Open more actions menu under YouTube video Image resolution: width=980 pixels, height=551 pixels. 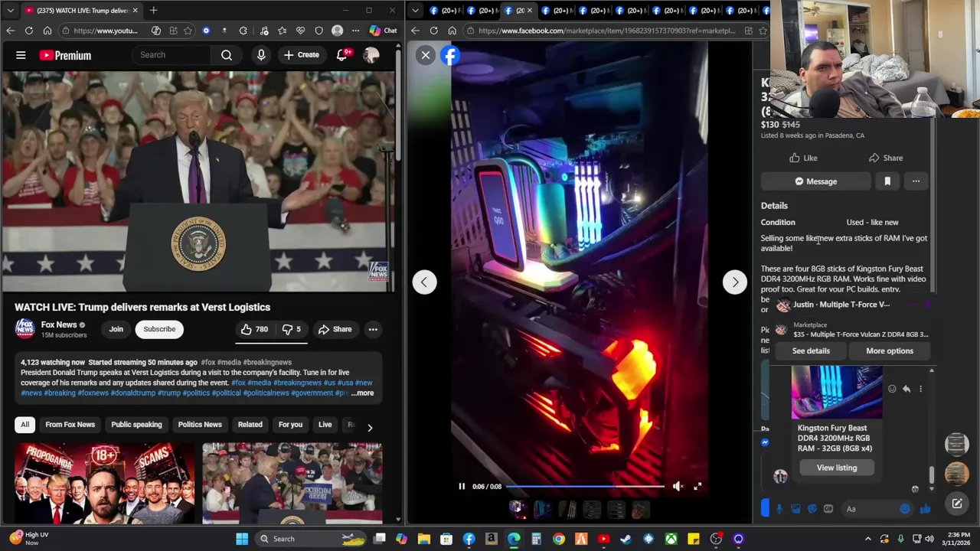click(373, 329)
